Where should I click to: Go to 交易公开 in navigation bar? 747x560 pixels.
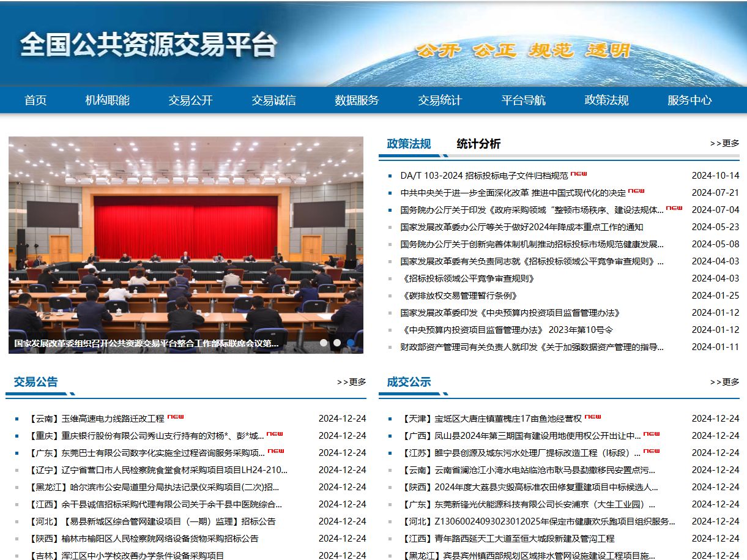pos(191,100)
